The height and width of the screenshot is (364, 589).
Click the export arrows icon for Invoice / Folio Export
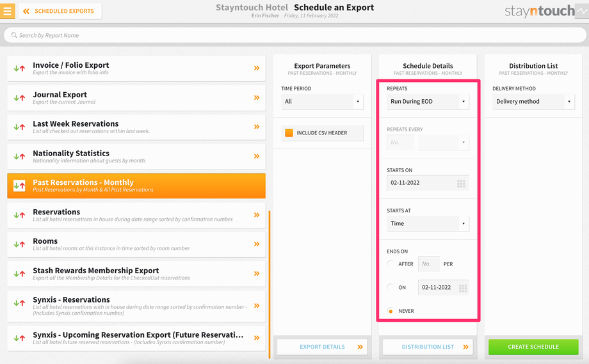pyautogui.click(x=20, y=68)
